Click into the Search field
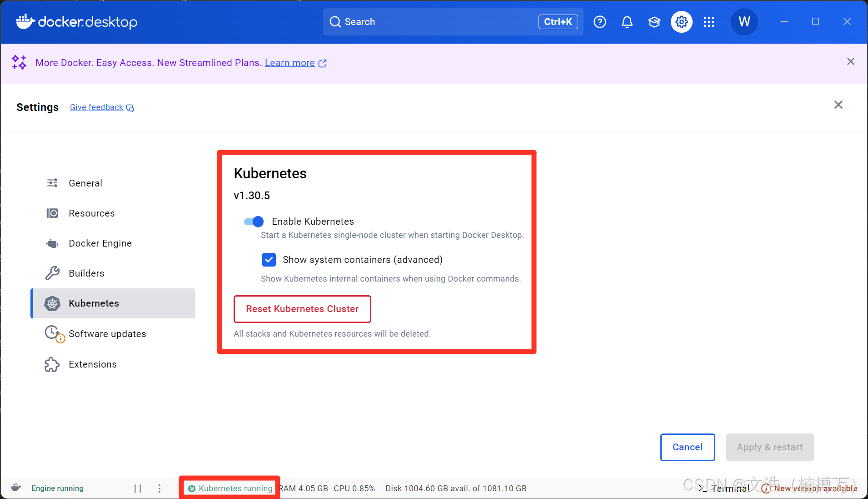868x499 pixels. click(x=453, y=22)
